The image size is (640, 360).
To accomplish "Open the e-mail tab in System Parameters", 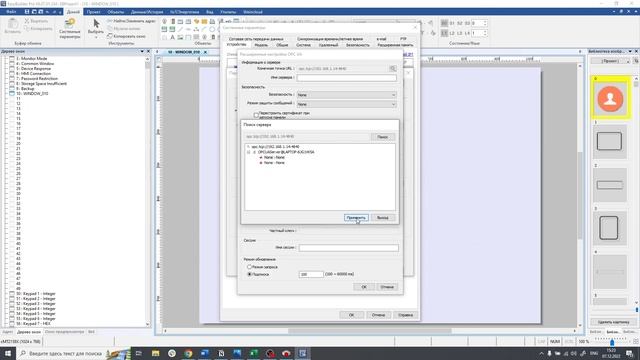I will click(381, 39).
